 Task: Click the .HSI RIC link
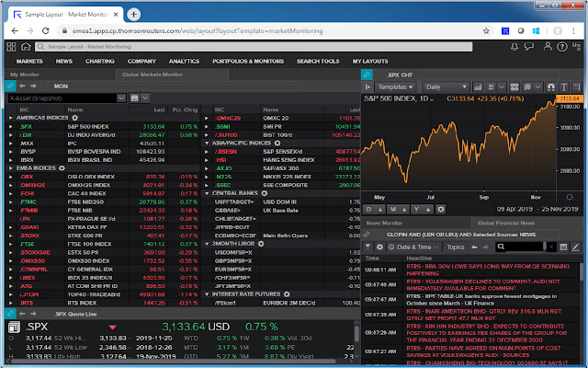(220, 160)
